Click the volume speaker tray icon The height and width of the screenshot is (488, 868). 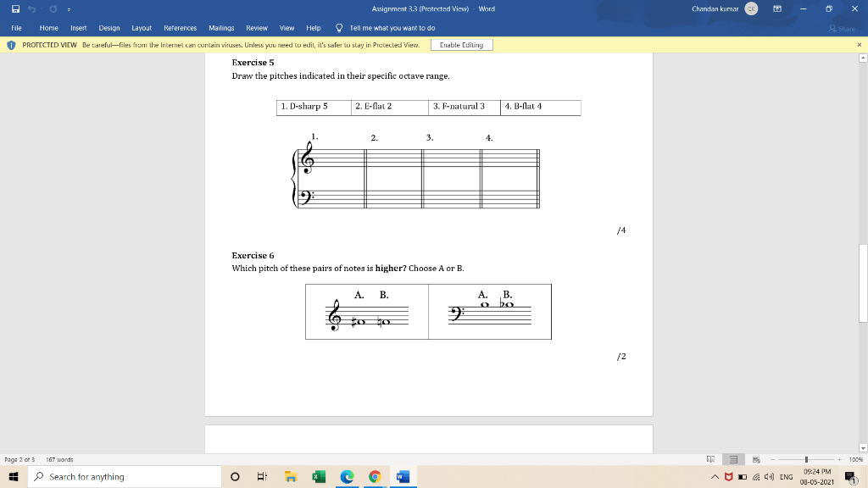coord(769,476)
